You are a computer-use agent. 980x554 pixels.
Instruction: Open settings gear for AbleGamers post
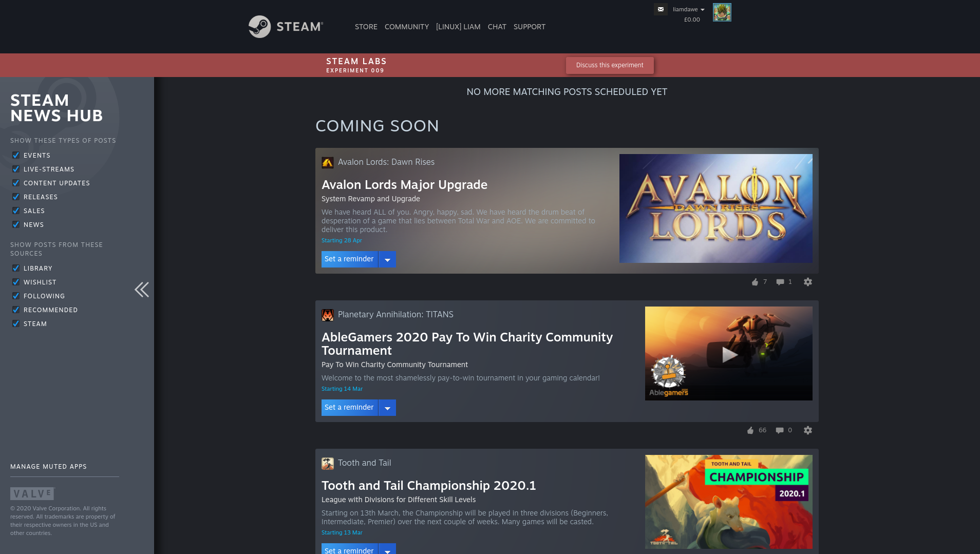click(x=808, y=430)
